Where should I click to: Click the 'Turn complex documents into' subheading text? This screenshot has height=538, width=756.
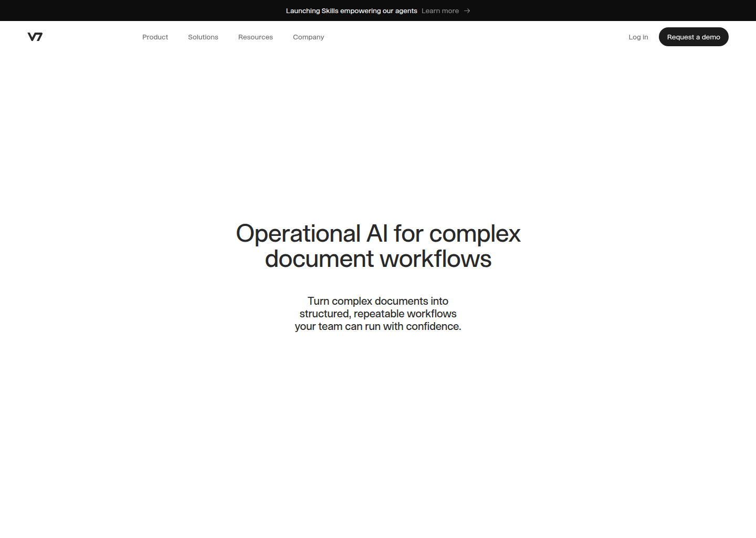tap(378, 301)
